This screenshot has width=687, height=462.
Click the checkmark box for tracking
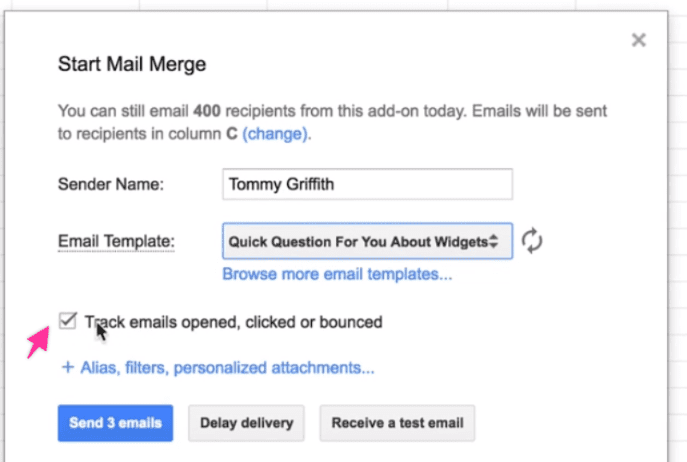[x=67, y=320]
